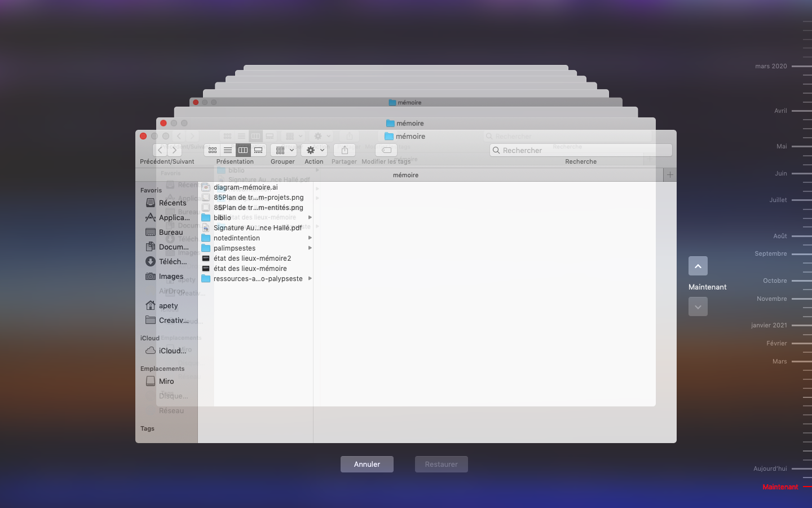Open the Grouper dropdown
812x508 pixels.
click(283, 150)
